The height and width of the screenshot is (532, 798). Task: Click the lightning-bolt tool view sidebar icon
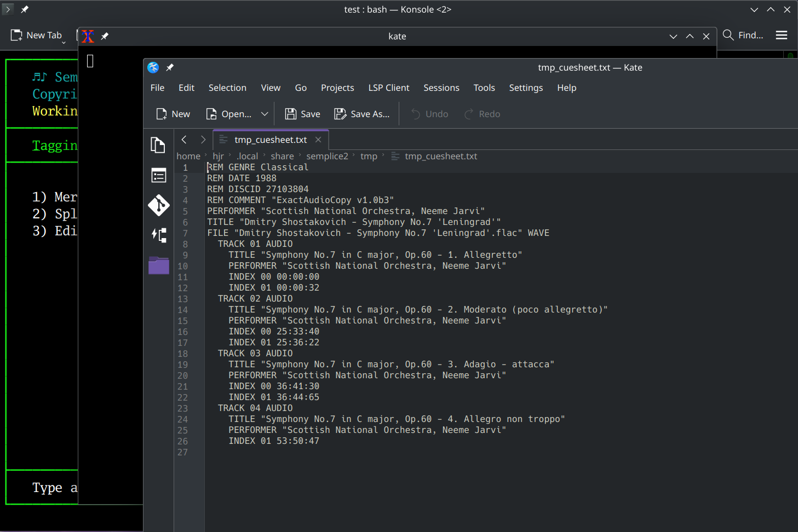click(158, 235)
